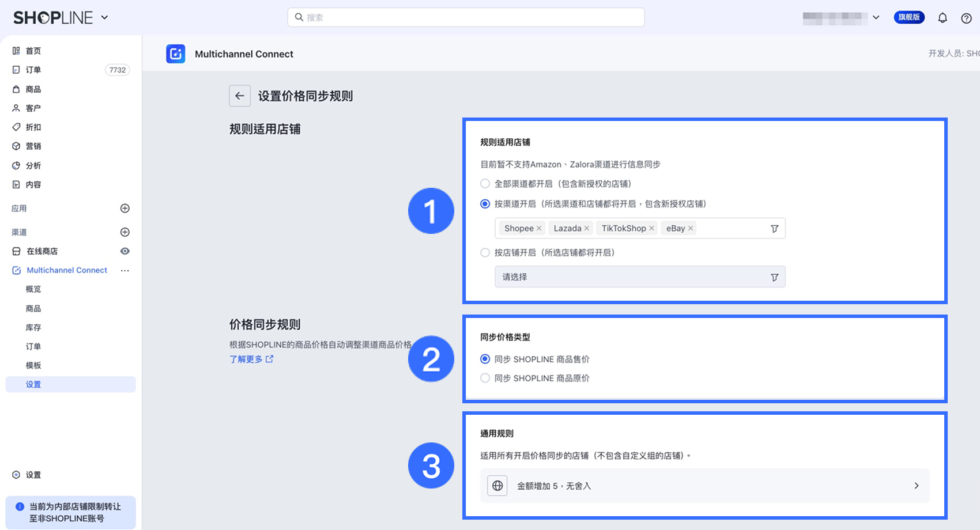Open Multichannel Connect more options ellipsis
The height and width of the screenshot is (530, 980).
click(125, 270)
